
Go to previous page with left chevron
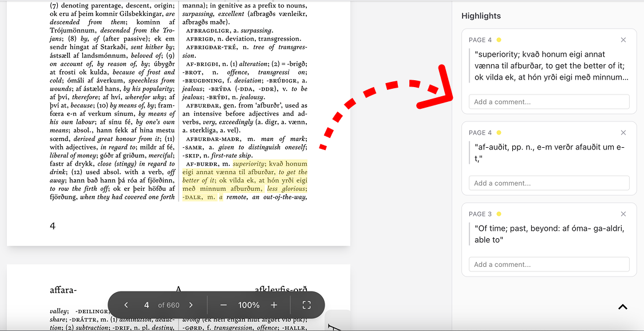pyautogui.click(x=126, y=305)
